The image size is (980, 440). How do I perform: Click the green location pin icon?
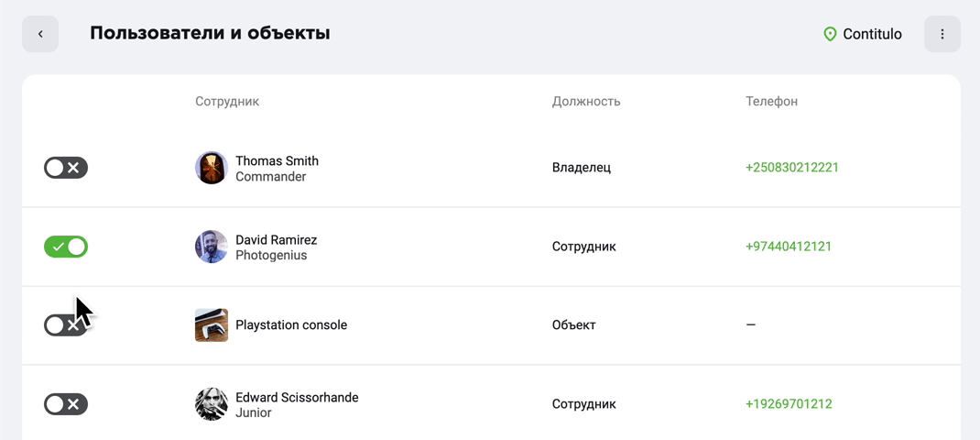pos(830,34)
